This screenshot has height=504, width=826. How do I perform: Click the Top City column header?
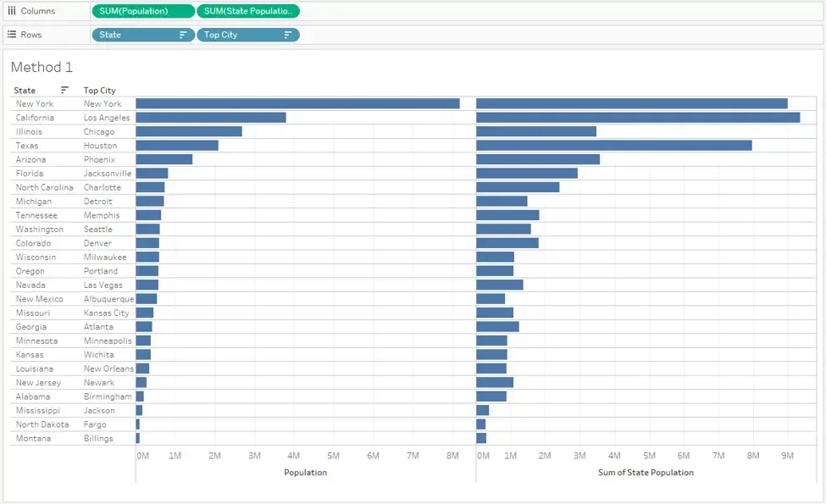(x=100, y=91)
